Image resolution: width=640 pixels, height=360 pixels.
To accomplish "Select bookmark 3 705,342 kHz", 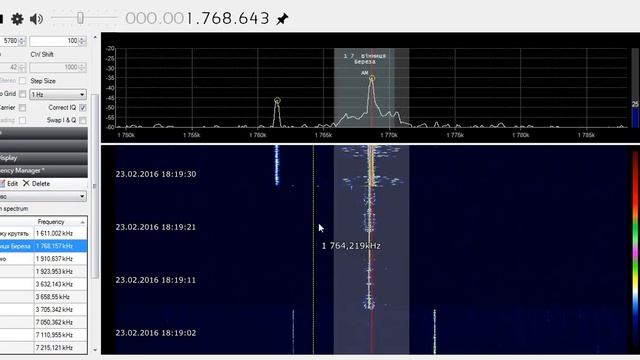I will [44, 309].
